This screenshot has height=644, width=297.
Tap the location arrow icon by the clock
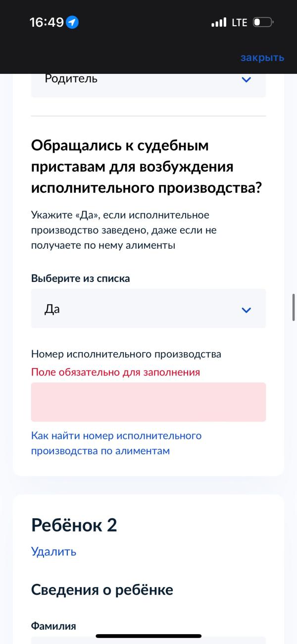pos(72,22)
